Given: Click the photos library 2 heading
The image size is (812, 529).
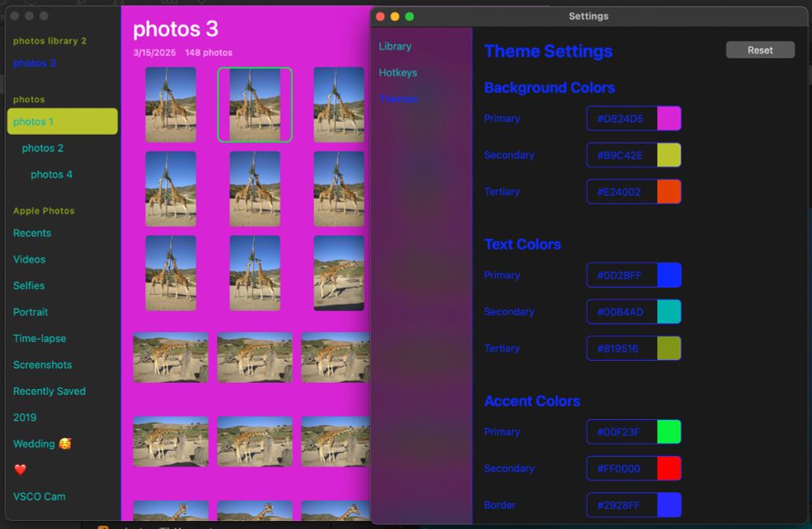Looking at the screenshot, I should tap(50, 41).
